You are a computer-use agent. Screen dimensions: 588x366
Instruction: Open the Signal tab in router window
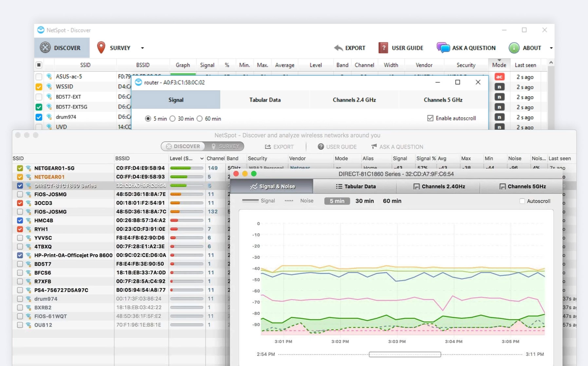pos(176,100)
